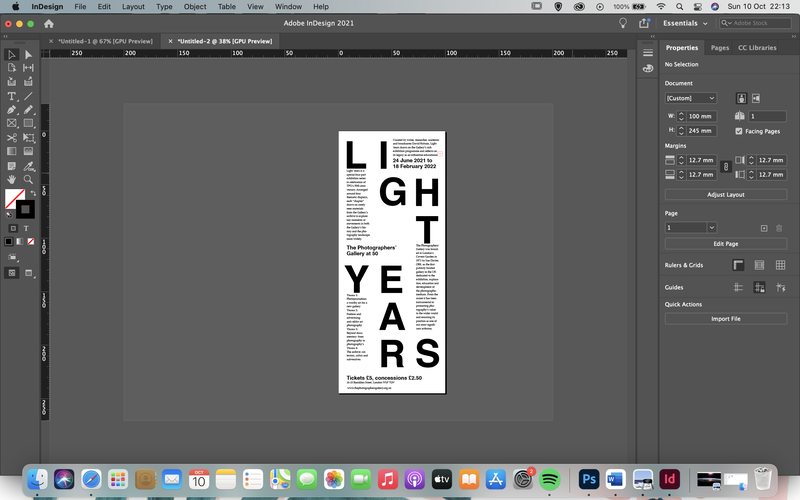Image resolution: width=800 pixels, height=500 pixels.
Task: Open the Layout menu
Action: pyautogui.click(x=133, y=7)
